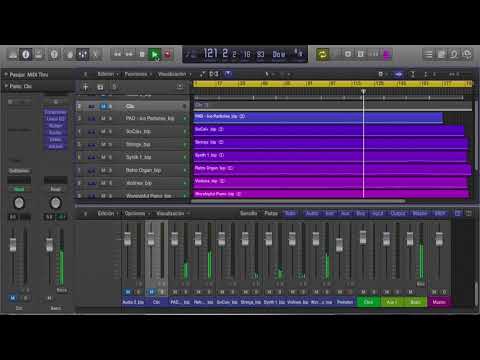Click the duplicate track button
Screen dimensions: 480x360
pyautogui.click(x=100, y=87)
